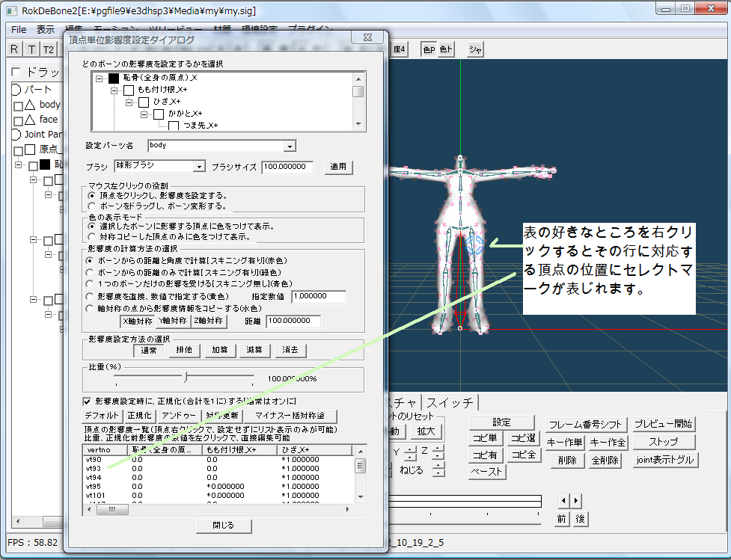Click the 座4 toolbar button
This screenshot has width=731, height=560.
click(x=399, y=49)
